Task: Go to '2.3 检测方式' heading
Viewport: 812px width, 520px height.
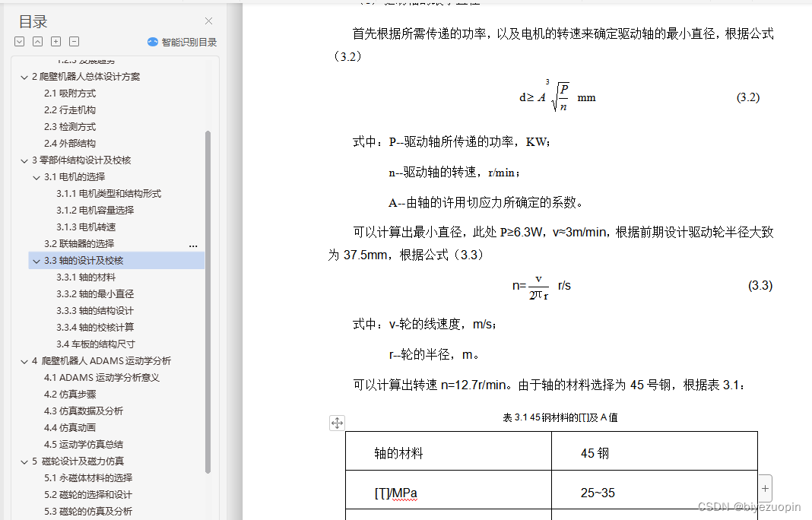Action: pyautogui.click(x=70, y=127)
